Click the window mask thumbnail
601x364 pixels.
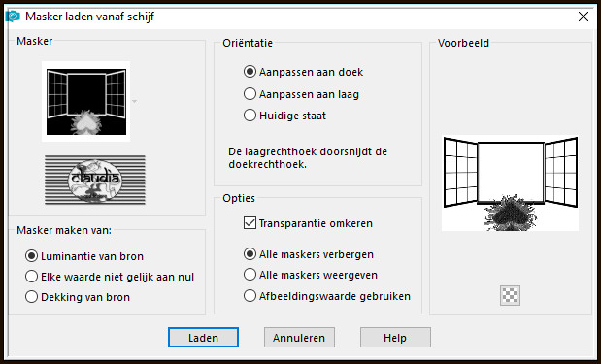pos(86,102)
